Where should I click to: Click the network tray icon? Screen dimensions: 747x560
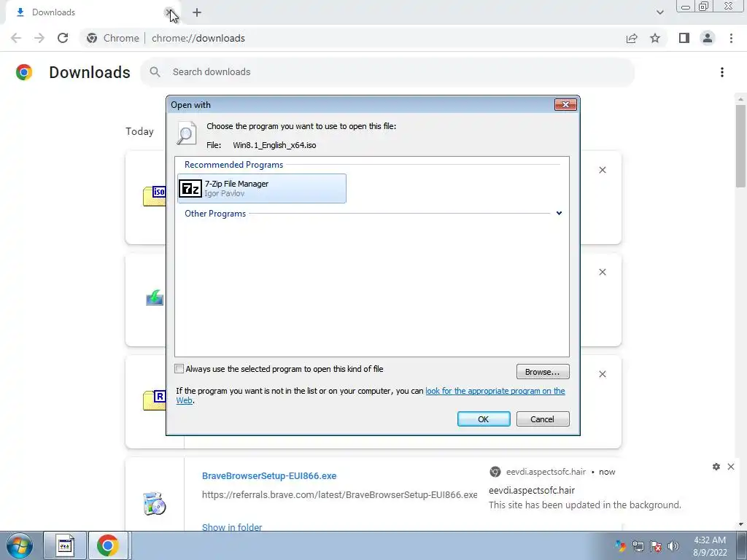click(638, 546)
